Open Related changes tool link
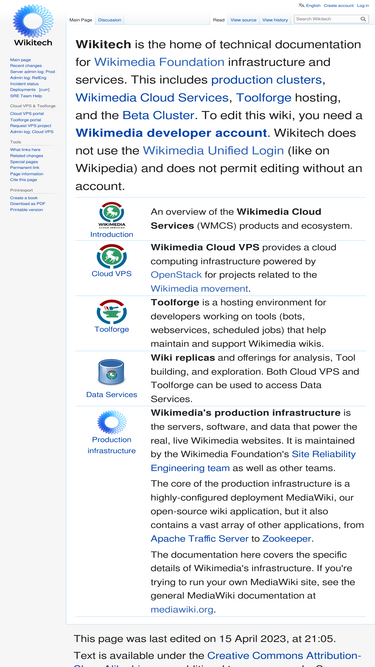 [x=26, y=156]
